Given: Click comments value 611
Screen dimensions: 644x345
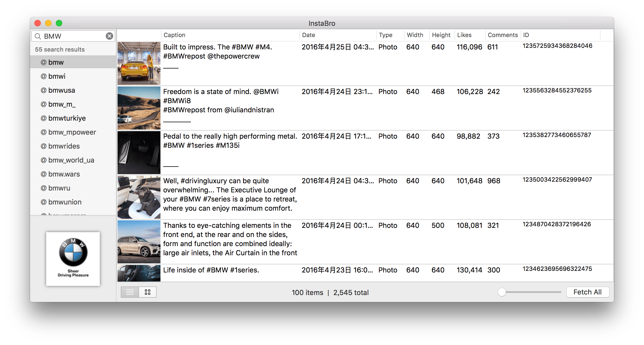Looking at the screenshot, I should (x=493, y=47).
